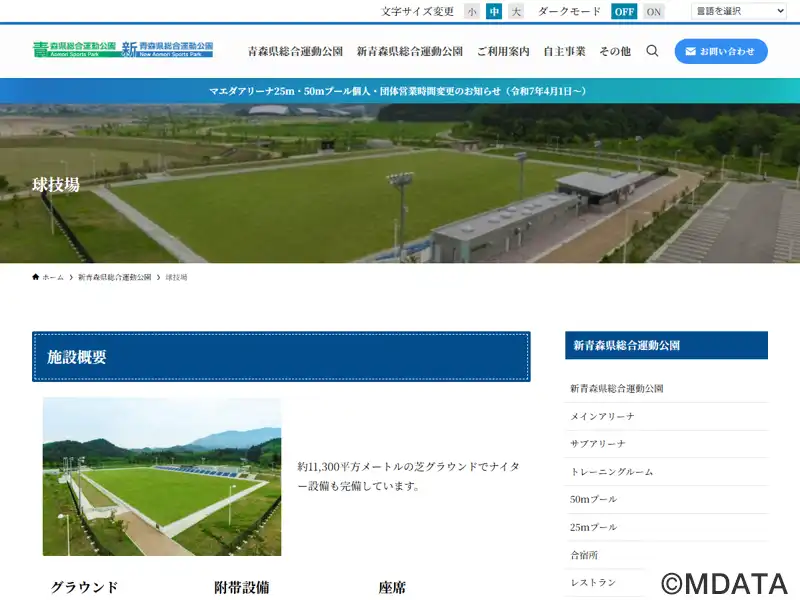Switch dark mode OFF

(624, 11)
